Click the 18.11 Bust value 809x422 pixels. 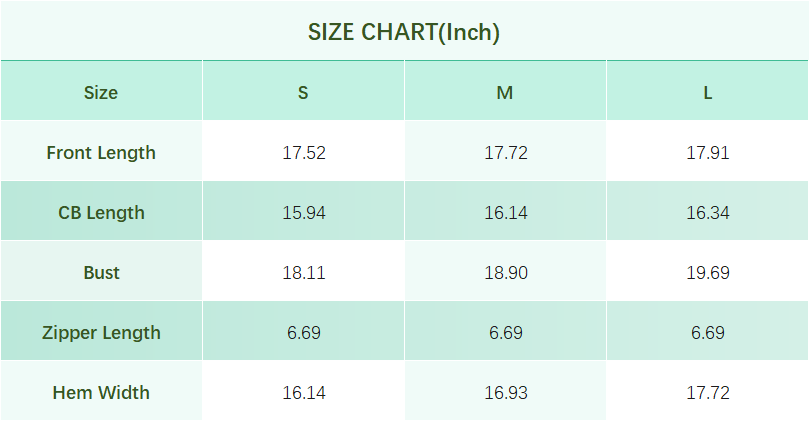click(x=304, y=273)
